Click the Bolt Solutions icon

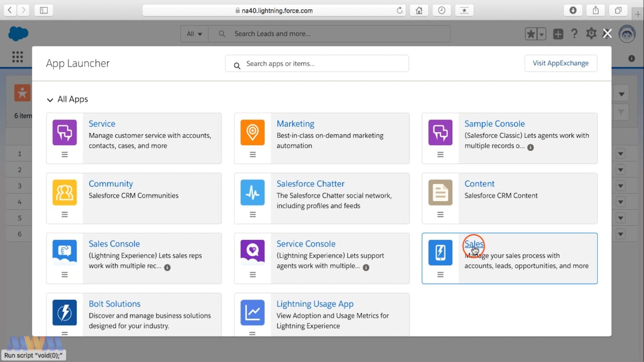[64, 313]
